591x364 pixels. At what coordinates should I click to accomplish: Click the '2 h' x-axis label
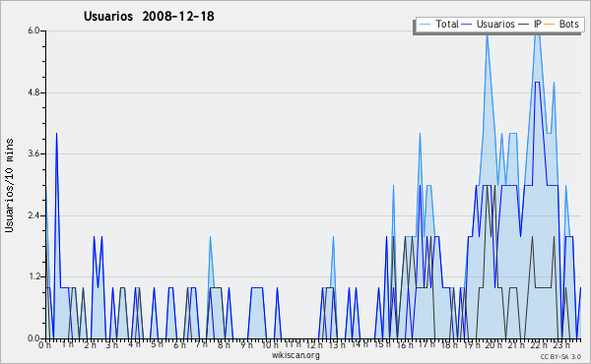[90, 344]
